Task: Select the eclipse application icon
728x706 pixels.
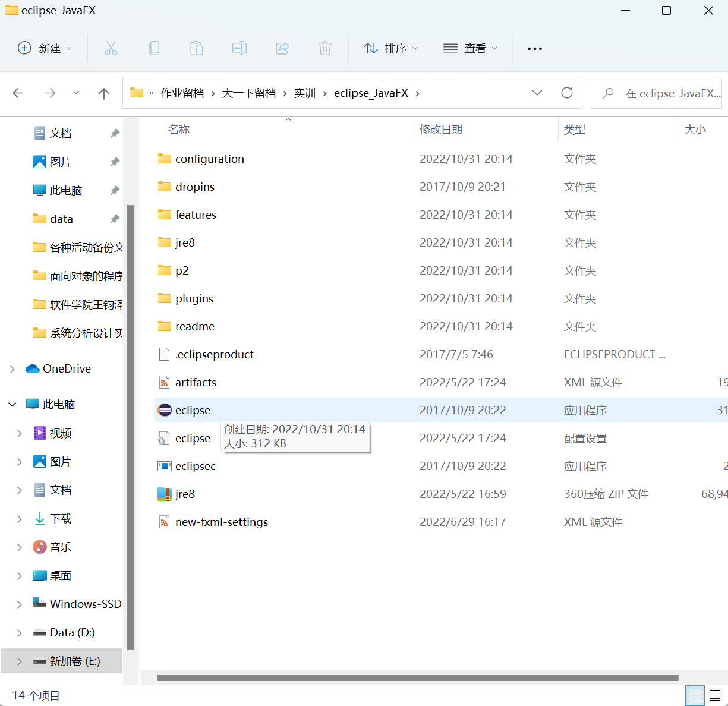Action: (x=164, y=410)
